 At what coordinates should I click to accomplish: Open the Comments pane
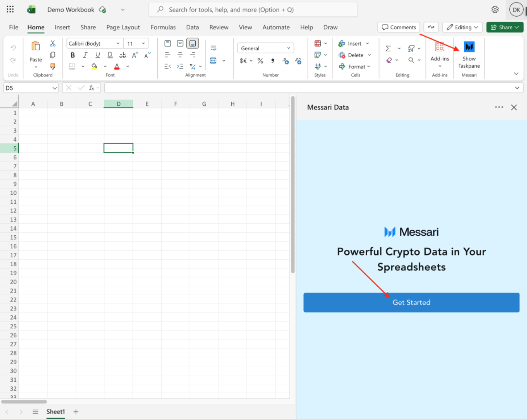399,27
